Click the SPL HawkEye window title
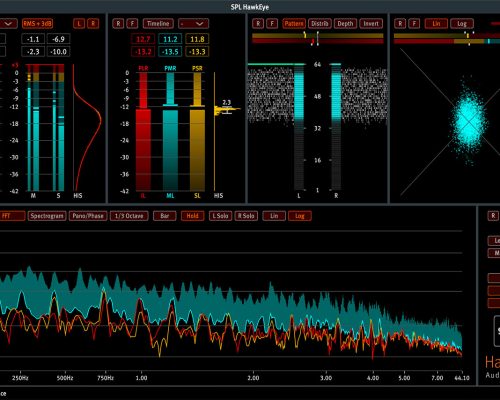 [250, 7]
